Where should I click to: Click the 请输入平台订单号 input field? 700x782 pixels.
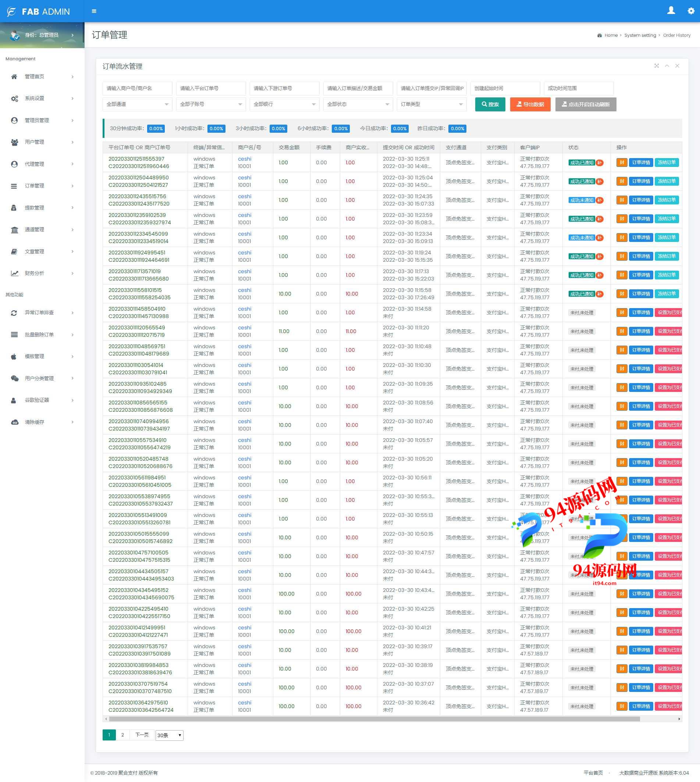(x=211, y=89)
